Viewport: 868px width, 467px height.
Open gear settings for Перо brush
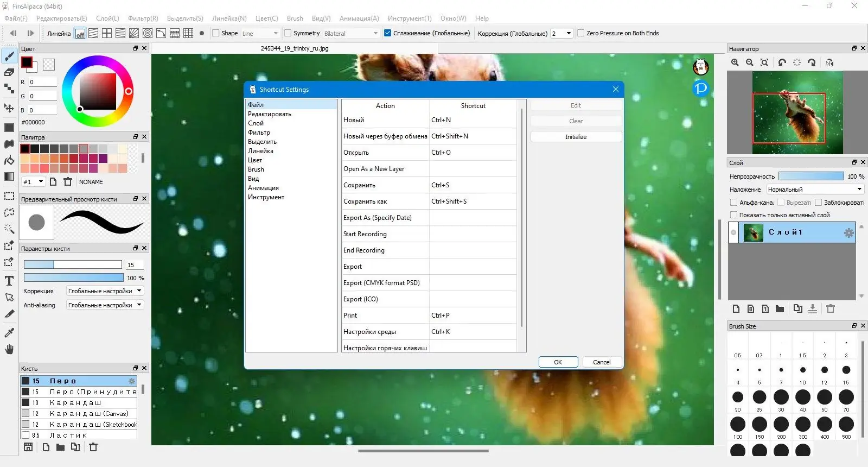point(132,381)
